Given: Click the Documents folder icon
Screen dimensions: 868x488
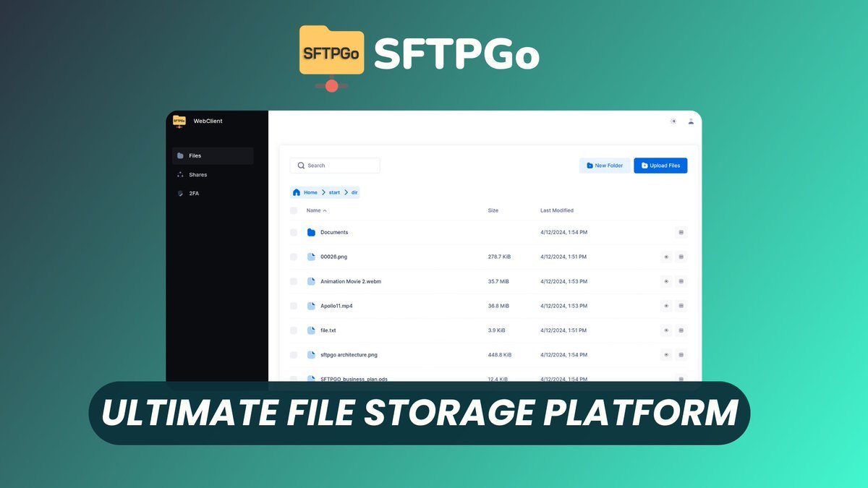Looking at the screenshot, I should [x=311, y=232].
